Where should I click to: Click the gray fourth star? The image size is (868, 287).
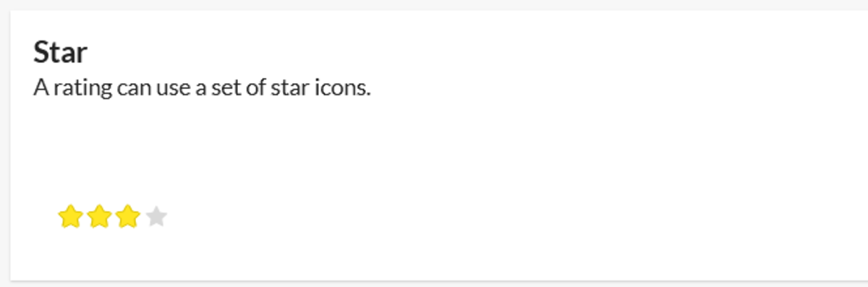coord(156,216)
